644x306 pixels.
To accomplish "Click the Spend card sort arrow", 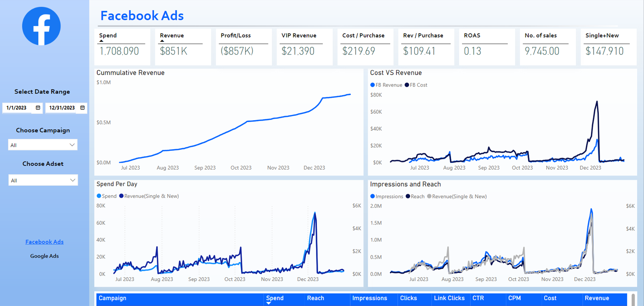I will (101, 41).
